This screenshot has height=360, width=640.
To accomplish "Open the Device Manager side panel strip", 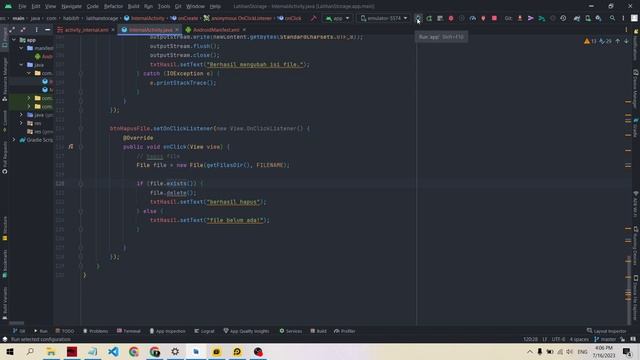I will tap(636, 88).
